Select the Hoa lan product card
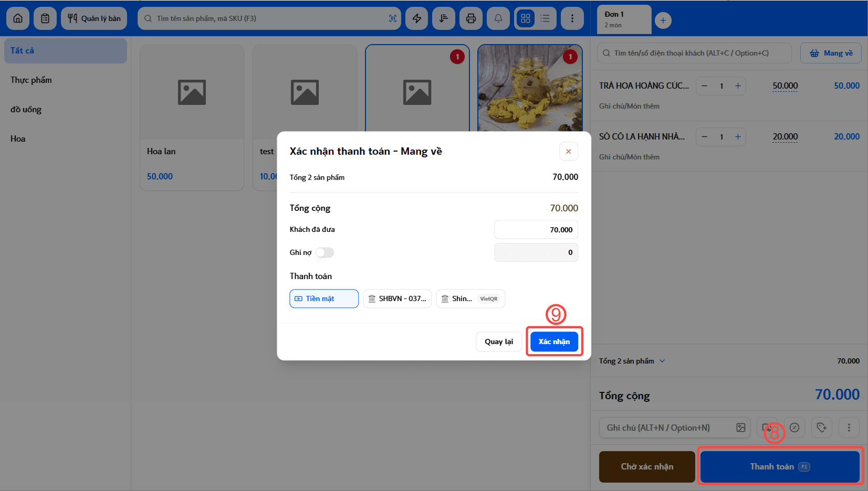Screen dimensions: 868x491 click(192, 118)
